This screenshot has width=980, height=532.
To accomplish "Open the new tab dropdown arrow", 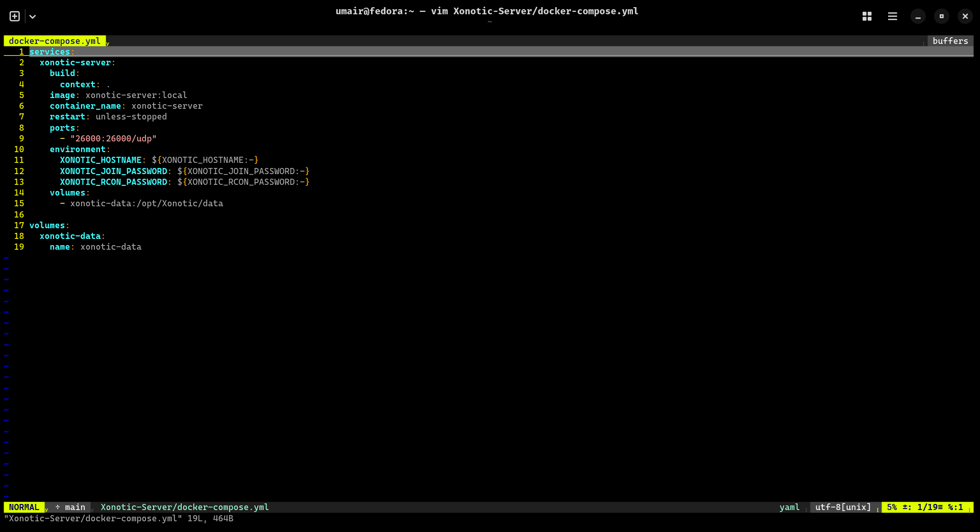I will pyautogui.click(x=33, y=16).
